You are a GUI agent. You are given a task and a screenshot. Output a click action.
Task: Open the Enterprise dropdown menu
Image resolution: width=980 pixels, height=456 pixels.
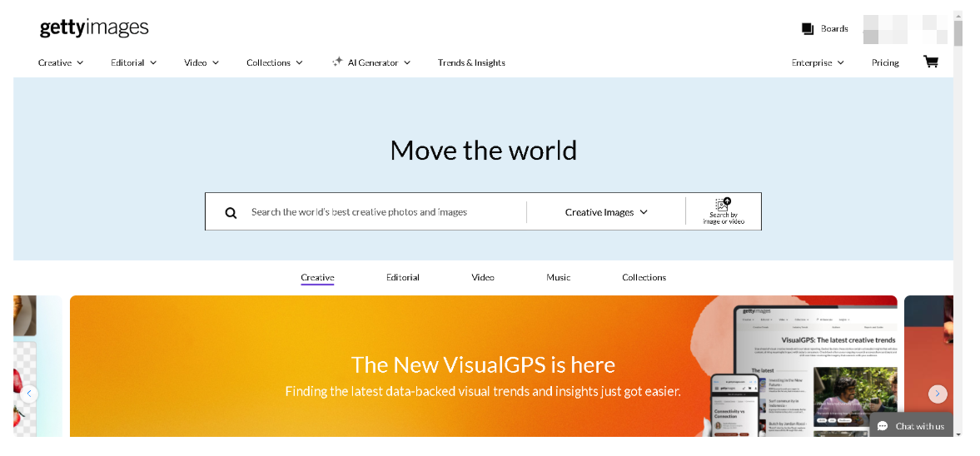[x=817, y=62]
